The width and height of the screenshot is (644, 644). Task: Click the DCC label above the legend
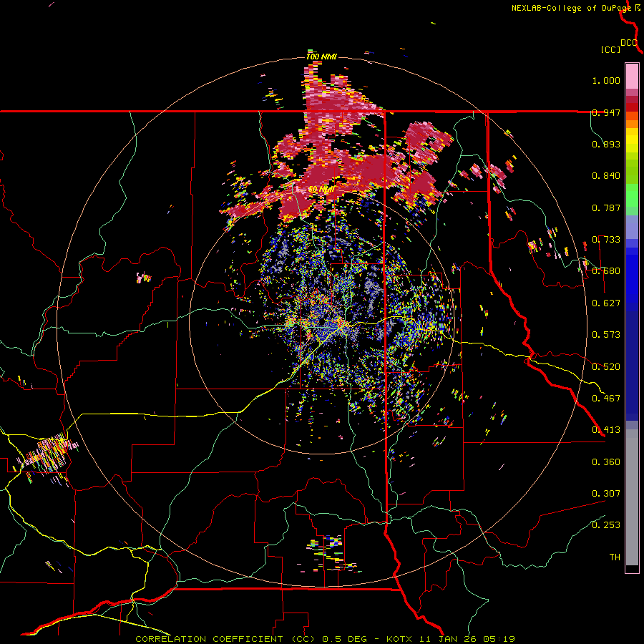[629, 43]
